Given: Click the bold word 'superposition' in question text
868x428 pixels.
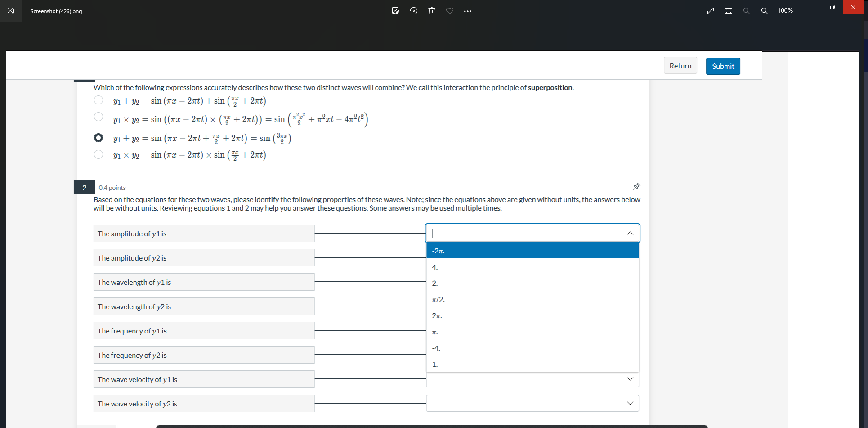Looking at the screenshot, I should point(550,87).
